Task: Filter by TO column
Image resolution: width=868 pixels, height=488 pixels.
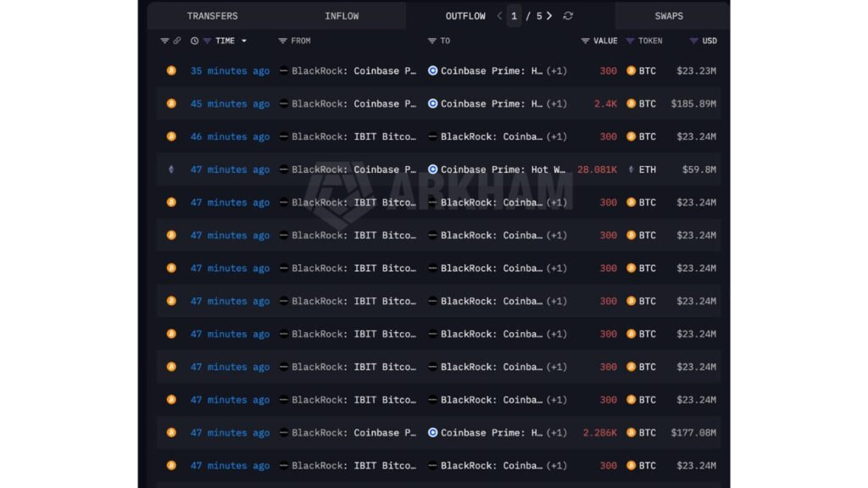Action: click(x=431, y=41)
